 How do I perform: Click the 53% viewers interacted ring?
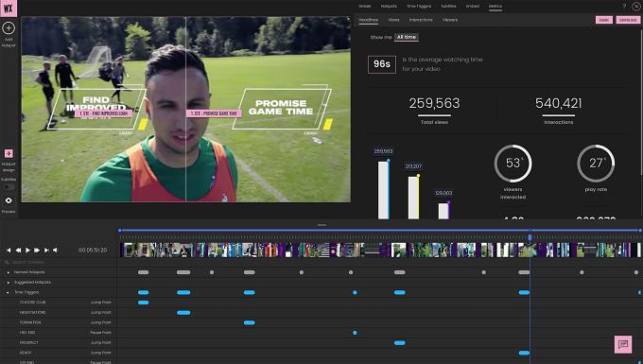point(513,164)
